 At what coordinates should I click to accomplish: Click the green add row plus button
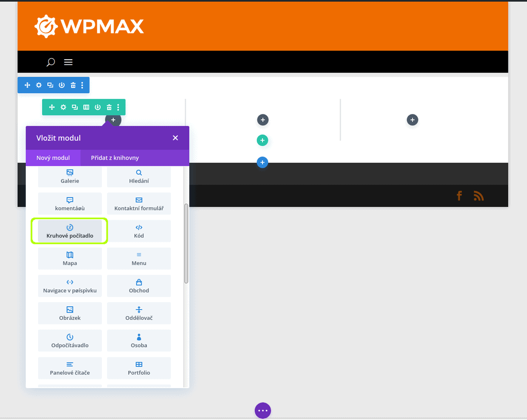262,141
